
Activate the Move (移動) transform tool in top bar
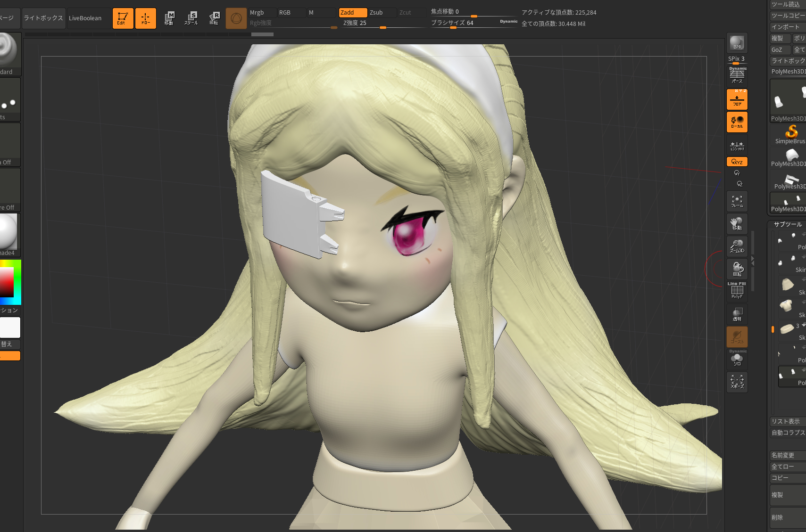click(x=169, y=18)
